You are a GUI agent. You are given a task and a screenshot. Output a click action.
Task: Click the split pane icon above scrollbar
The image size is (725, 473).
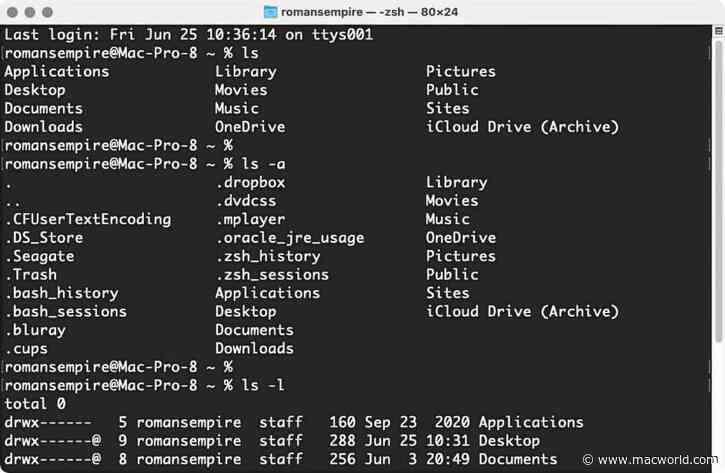(719, 31)
